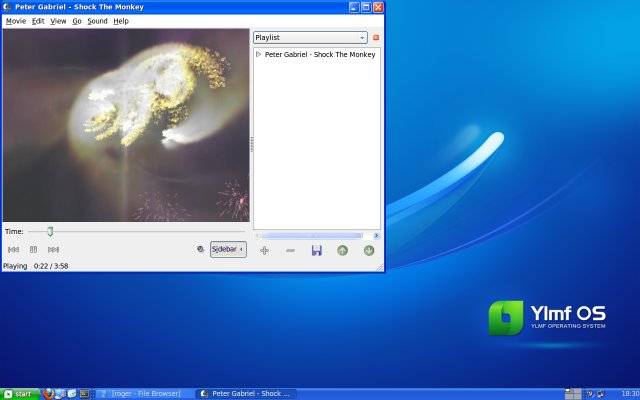Screen dimensions: 640x400
Task: Toggle the Sidebar button to hide playlist
Action: tap(228, 249)
